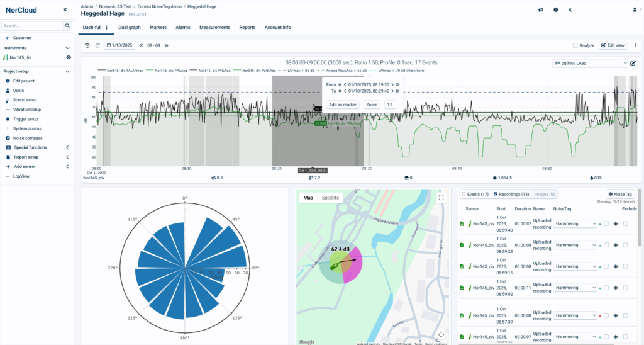The height and width of the screenshot is (345, 644).
Task: Open the Measurements tab
Action: pyautogui.click(x=214, y=28)
